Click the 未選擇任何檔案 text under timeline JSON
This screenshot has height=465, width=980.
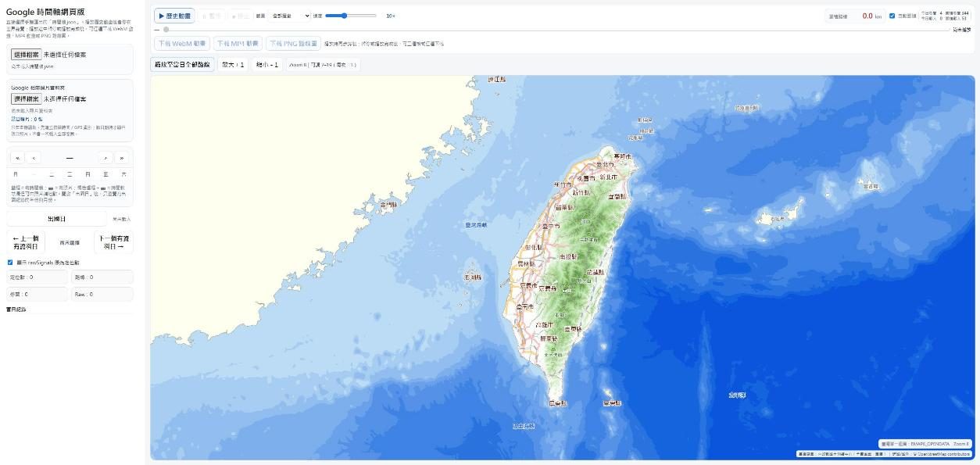[x=65, y=55]
